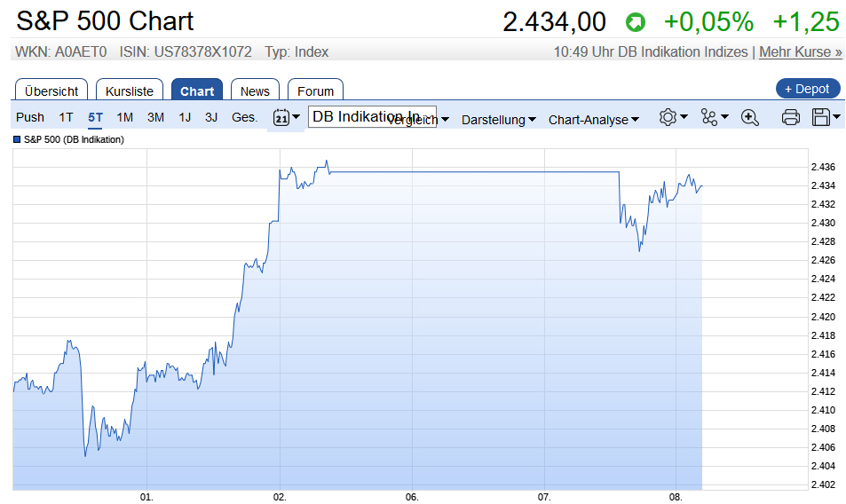Click the 2.420 price axis label
846x504 pixels.
[x=823, y=317]
